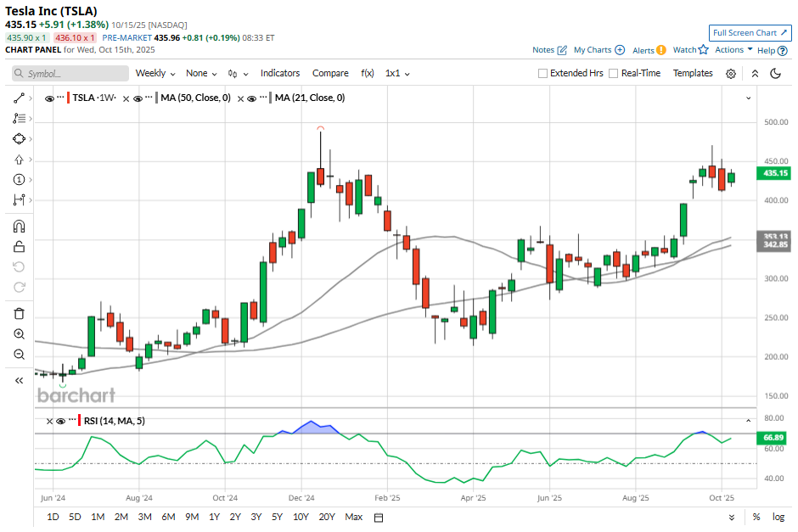Screen dimensions: 798x532
Task: Open the bar type candlestick selector
Action: tap(238, 74)
